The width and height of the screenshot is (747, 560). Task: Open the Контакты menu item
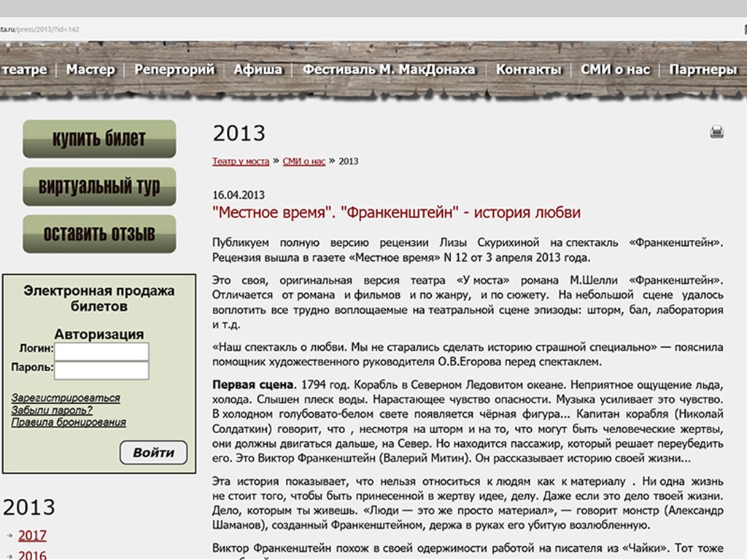tap(528, 69)
